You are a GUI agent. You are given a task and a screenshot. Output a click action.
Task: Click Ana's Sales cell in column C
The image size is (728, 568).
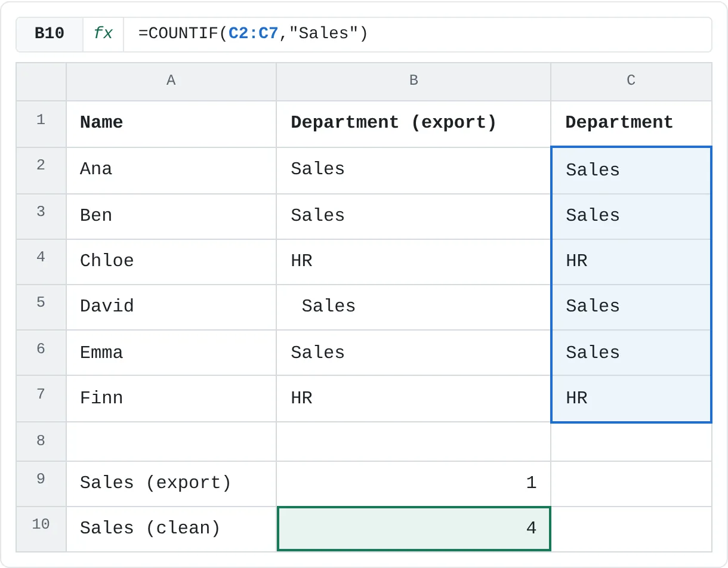[x=631, y=170]
